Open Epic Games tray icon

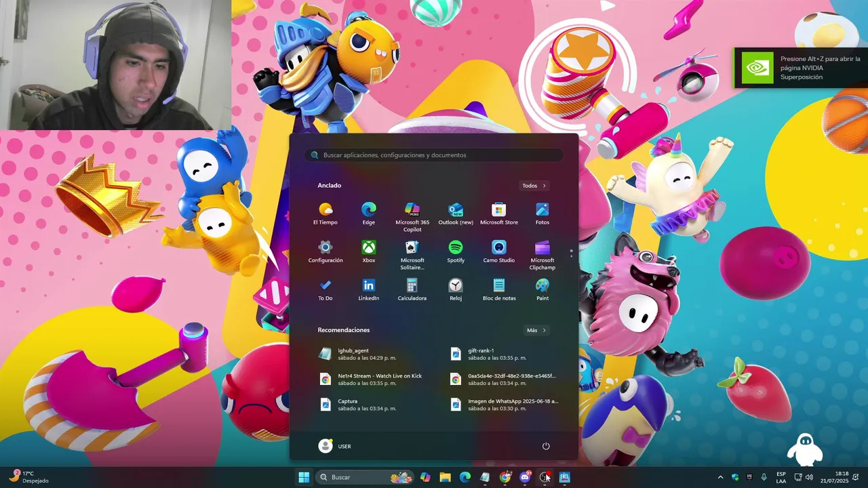click(749, 477)
